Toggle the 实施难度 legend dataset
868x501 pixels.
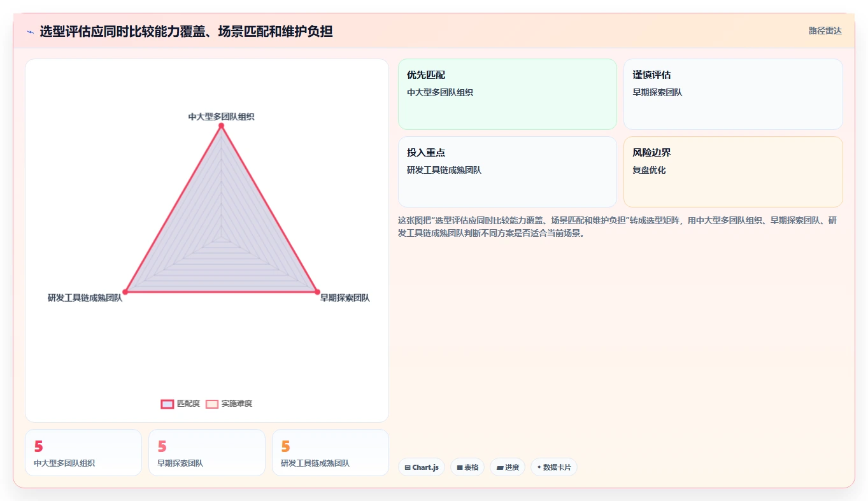[229, 404]
